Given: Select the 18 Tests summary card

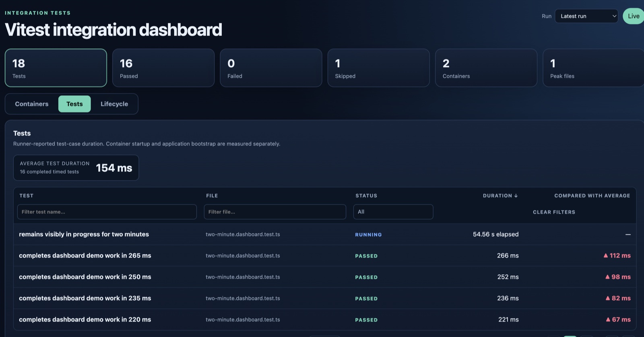Looking at the screenshot, I should (x=56, y=68).
